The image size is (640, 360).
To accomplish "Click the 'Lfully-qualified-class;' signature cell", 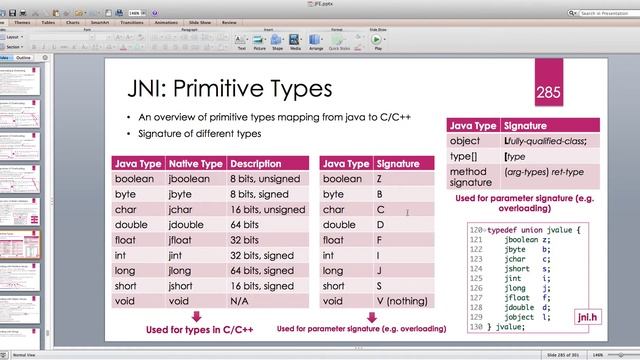I will tap(550, 141).
